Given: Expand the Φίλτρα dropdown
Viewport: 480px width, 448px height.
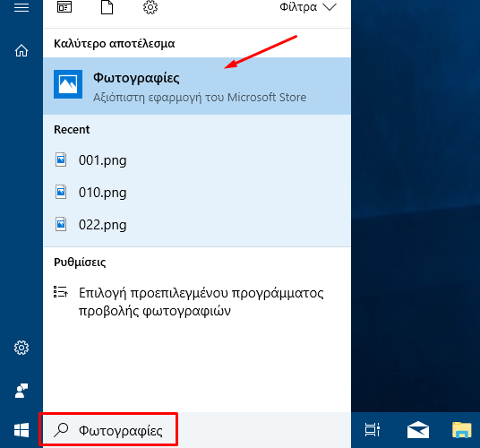Looking at the screenshot, I should click(x=308, y=7).
